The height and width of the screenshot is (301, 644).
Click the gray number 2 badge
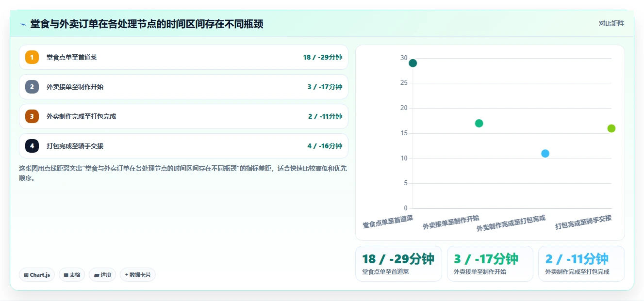32,87
